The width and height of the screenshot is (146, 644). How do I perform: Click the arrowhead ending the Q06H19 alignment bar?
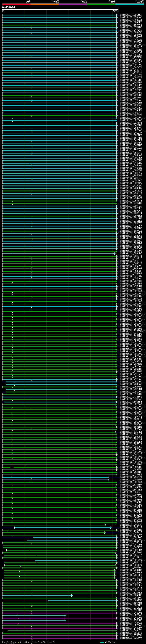pos(111,527)
